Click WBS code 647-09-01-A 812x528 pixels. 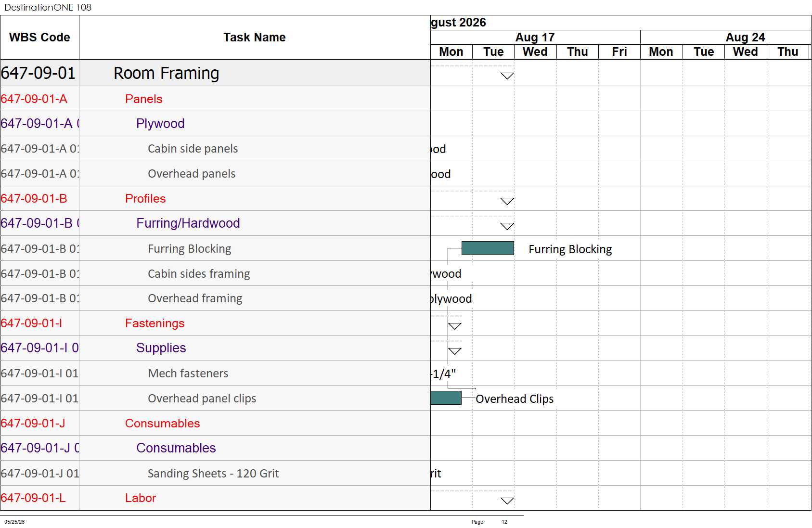tap(34, 99)
